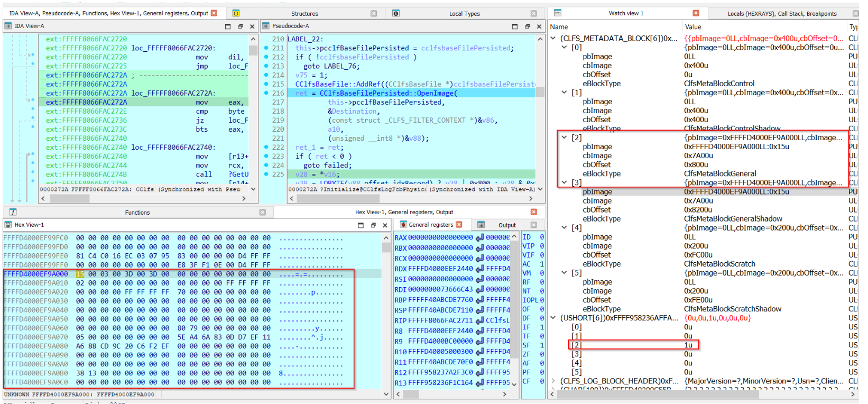Click the CClfsBaseFile::OpenImage call

[389, 93]
